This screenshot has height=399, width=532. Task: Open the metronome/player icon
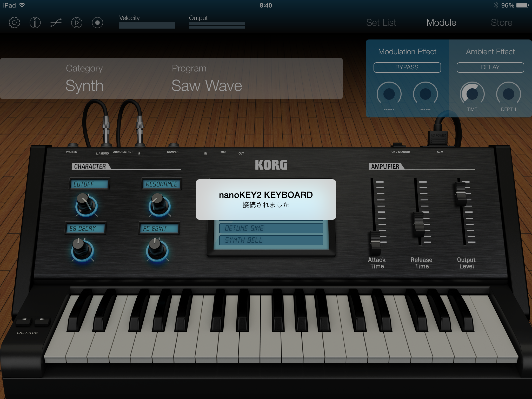click(x=77, y=23)
